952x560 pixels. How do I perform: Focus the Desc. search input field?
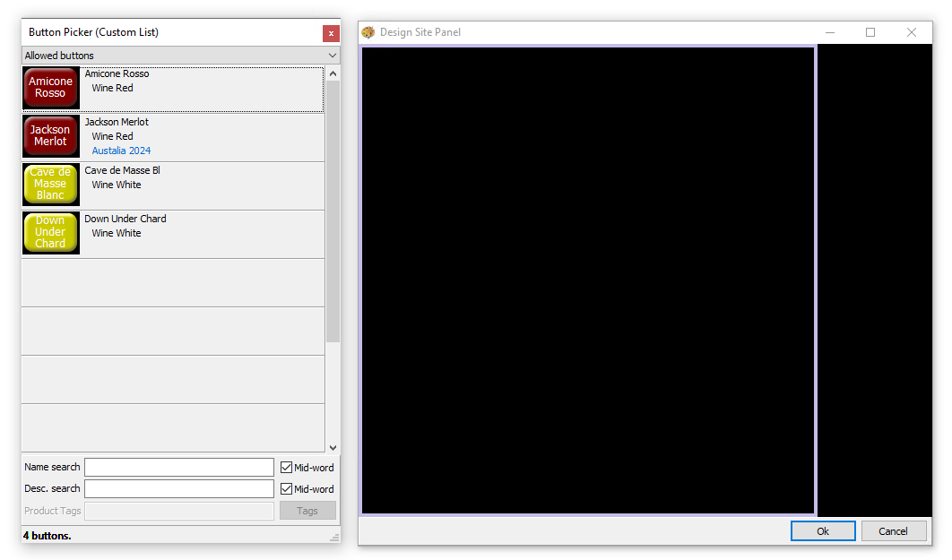click(179, 489)
